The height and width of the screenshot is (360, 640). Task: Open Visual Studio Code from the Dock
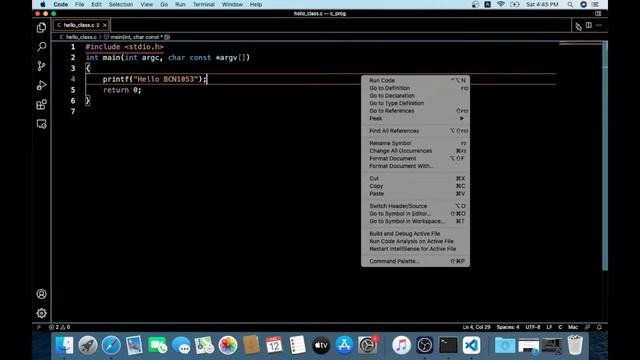coord(471,345)
